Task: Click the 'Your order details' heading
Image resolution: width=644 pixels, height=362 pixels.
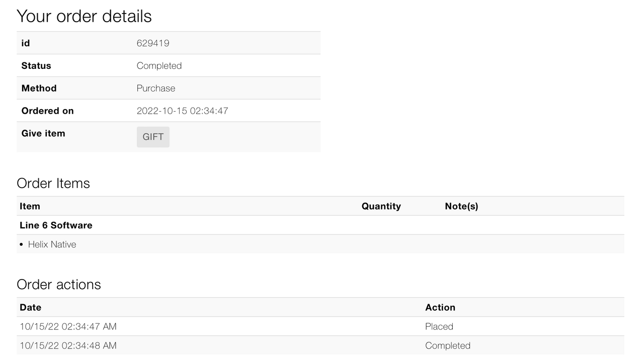Action: 84,16
